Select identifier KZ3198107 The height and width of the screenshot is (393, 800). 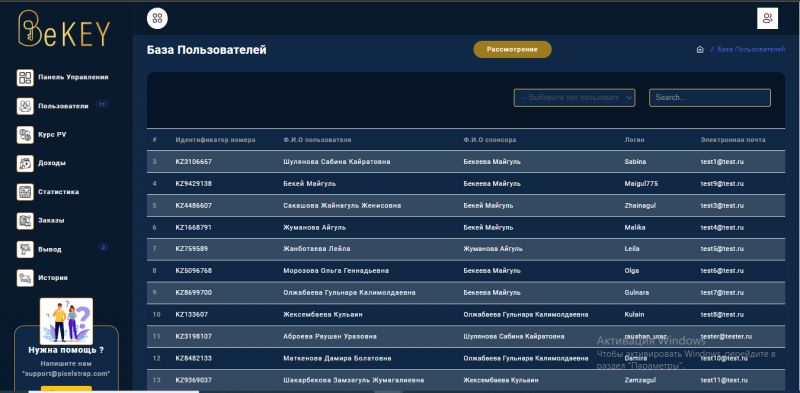click(193, 337)
